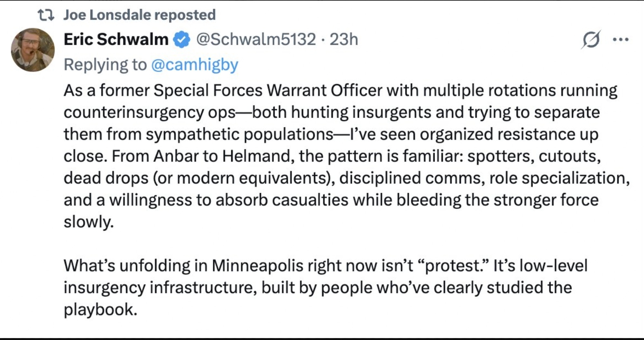Open the three-dot more options menu
Image resolution: width=644 pixels, height=340 pixels.
620,40
